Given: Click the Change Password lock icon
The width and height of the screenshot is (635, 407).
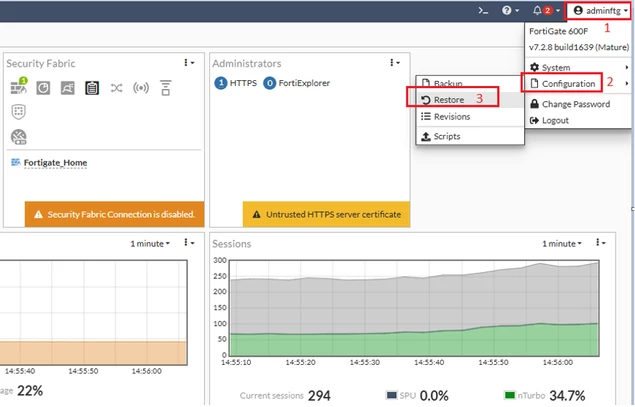Looking at the screenshot, I should coord(535,104).
